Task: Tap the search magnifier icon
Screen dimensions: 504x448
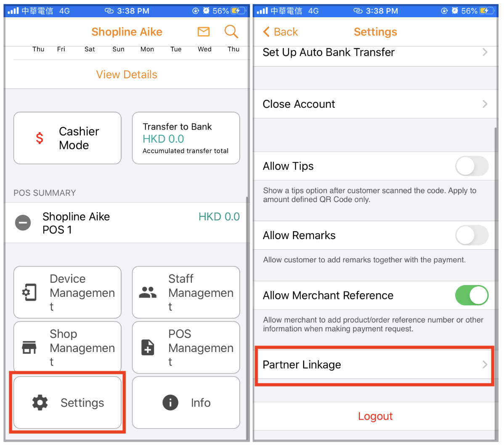Action: click(231, 32)
